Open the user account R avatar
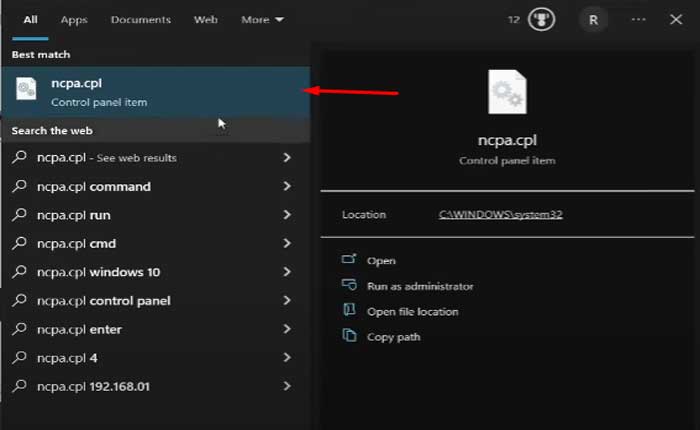 click(x=594, y=19)
